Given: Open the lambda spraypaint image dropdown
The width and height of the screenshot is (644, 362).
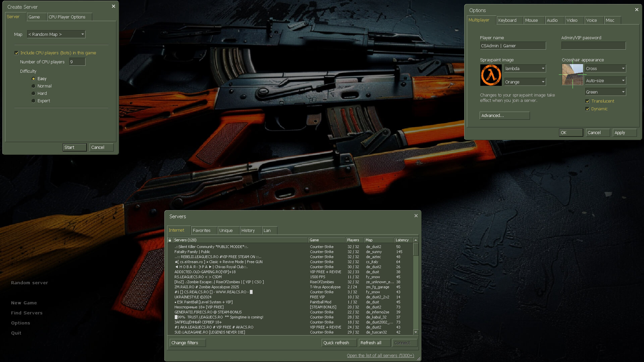Looking at the screenshot, I should click(525, 68).
